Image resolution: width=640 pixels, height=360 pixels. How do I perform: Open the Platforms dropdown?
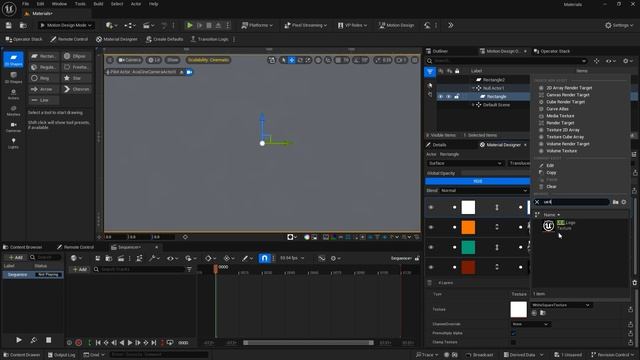tap(257, 25)
